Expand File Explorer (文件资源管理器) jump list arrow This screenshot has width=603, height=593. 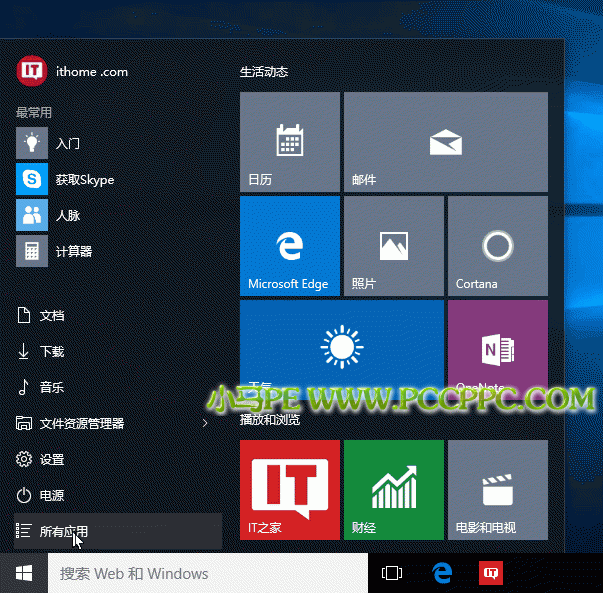[205, 424]
